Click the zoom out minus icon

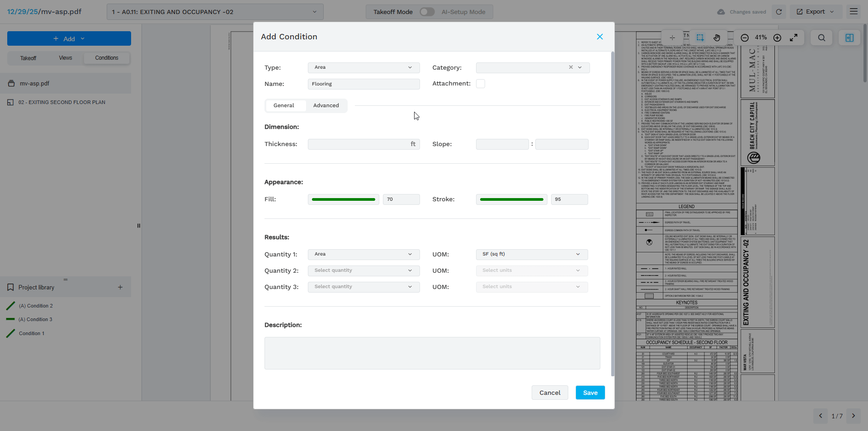[x=745, y=38]
